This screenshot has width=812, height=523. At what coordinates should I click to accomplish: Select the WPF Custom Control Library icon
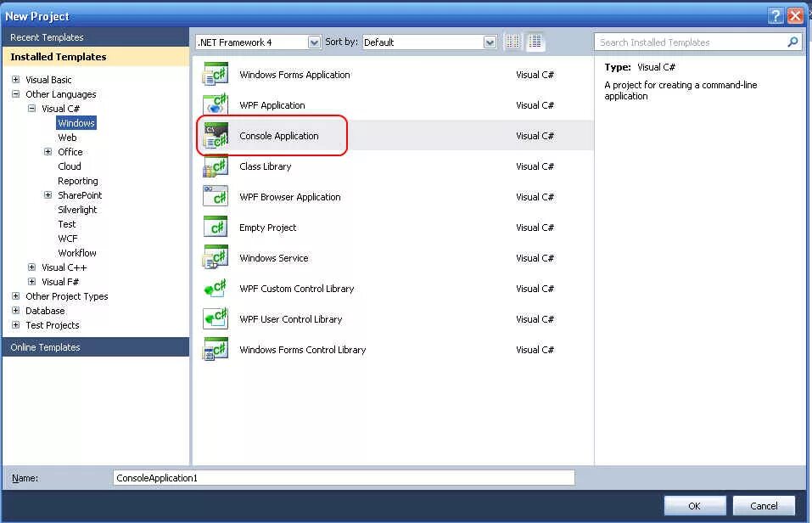point(215,289)
